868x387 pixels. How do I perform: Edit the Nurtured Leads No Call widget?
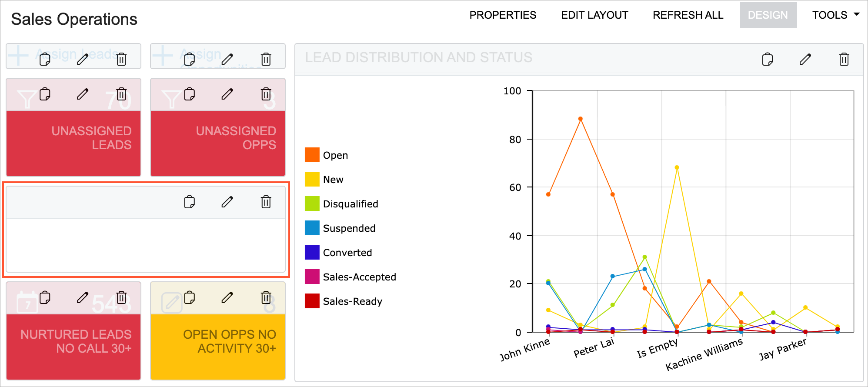coord(83,297)
